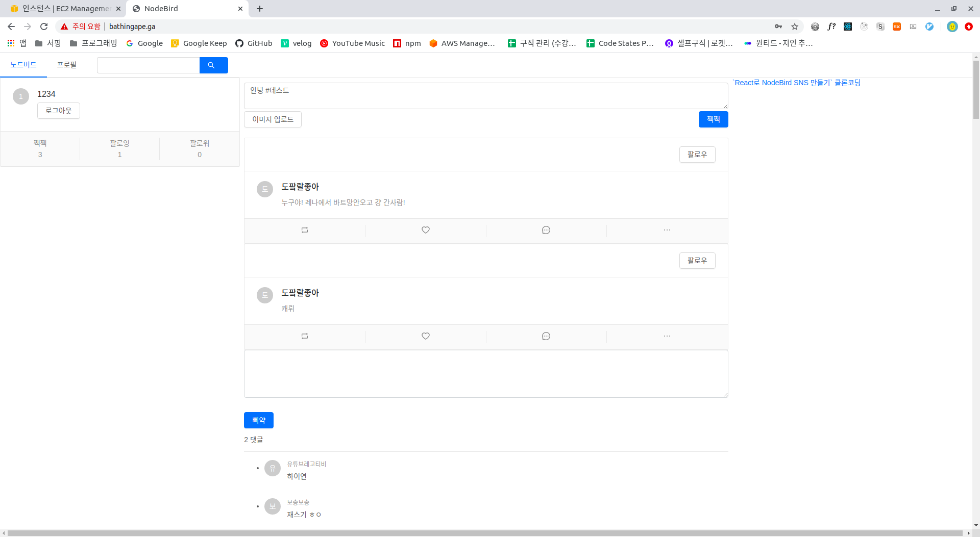Open YouTube Music from the bookmarks bar
This screenshot has width=980, height=537.
[x=352, y=43]
